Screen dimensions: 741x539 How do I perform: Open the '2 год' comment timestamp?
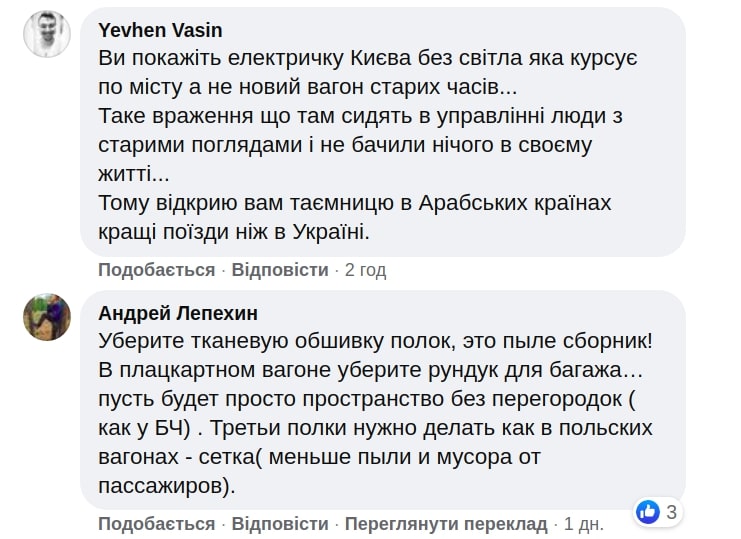(x=365, y=270)
